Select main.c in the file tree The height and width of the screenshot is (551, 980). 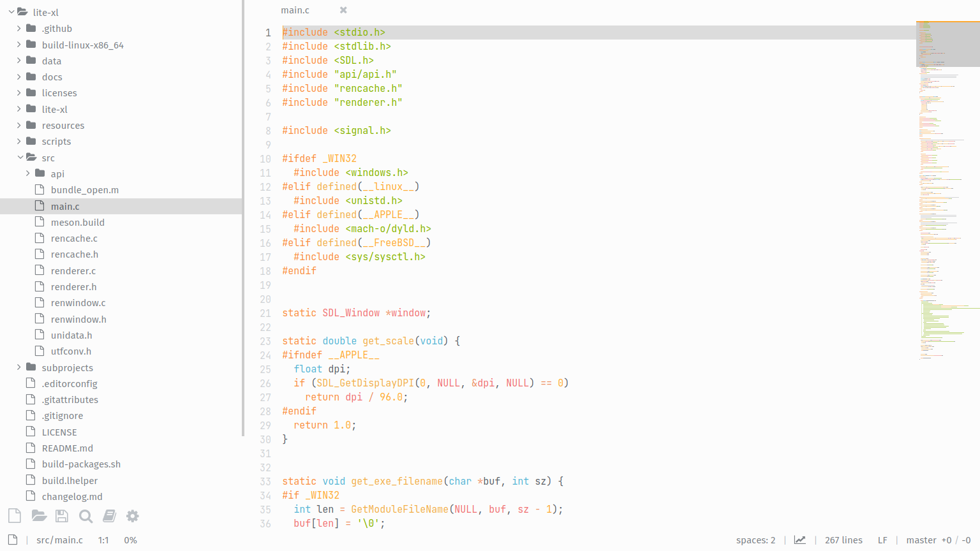tap(121, 206)
